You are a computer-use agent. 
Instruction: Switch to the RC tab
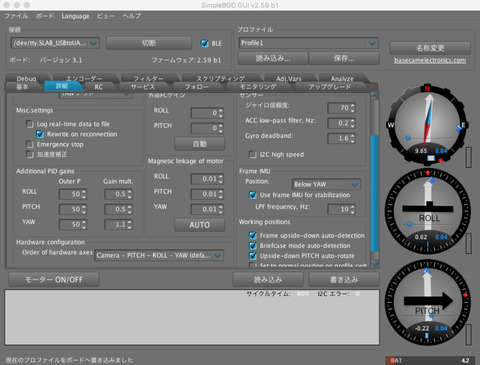[99, 87]
